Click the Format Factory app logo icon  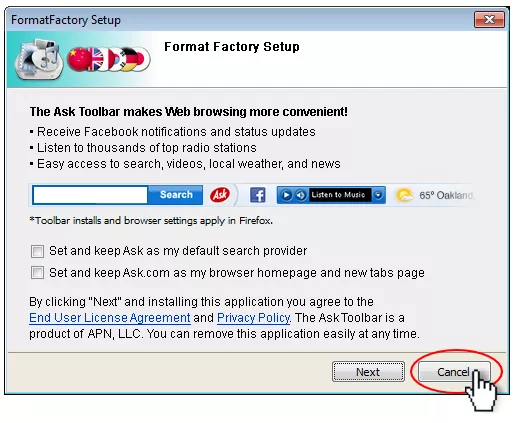pyautogui.click(x=39, y=59)
